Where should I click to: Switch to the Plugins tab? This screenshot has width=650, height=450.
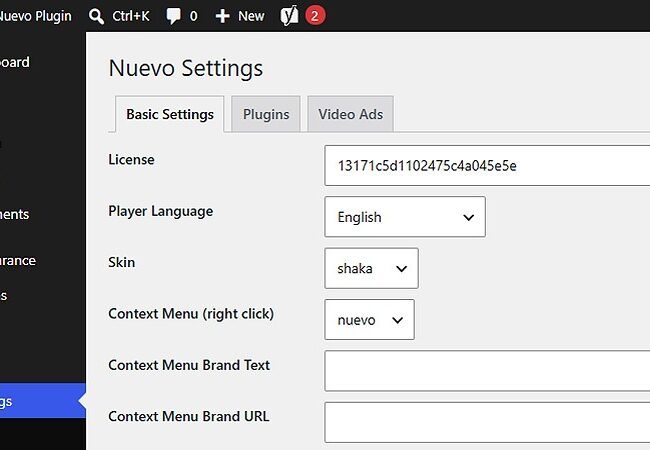tap(266, 114)
